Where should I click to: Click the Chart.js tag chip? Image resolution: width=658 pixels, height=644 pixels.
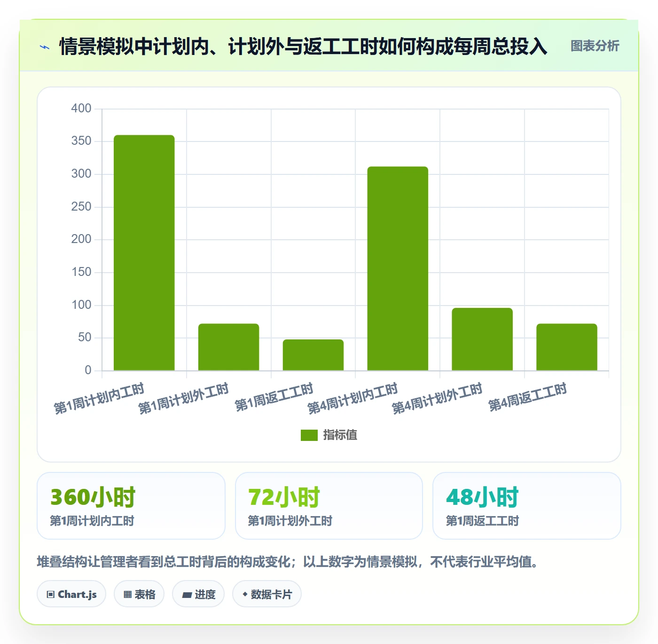71,594
